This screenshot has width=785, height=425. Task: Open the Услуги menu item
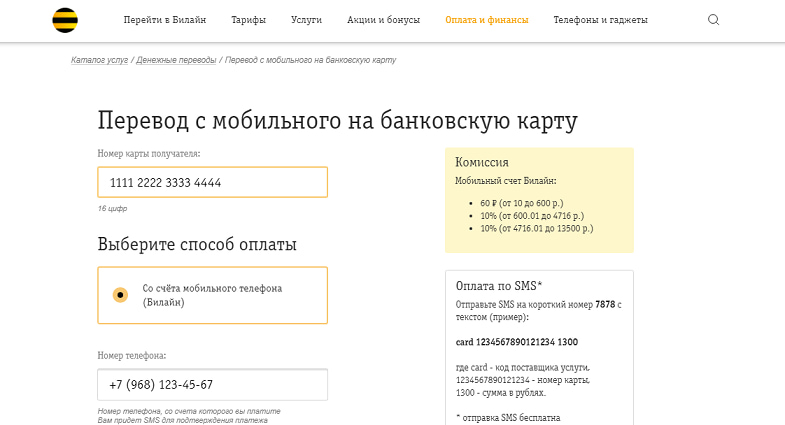[306, 20]
